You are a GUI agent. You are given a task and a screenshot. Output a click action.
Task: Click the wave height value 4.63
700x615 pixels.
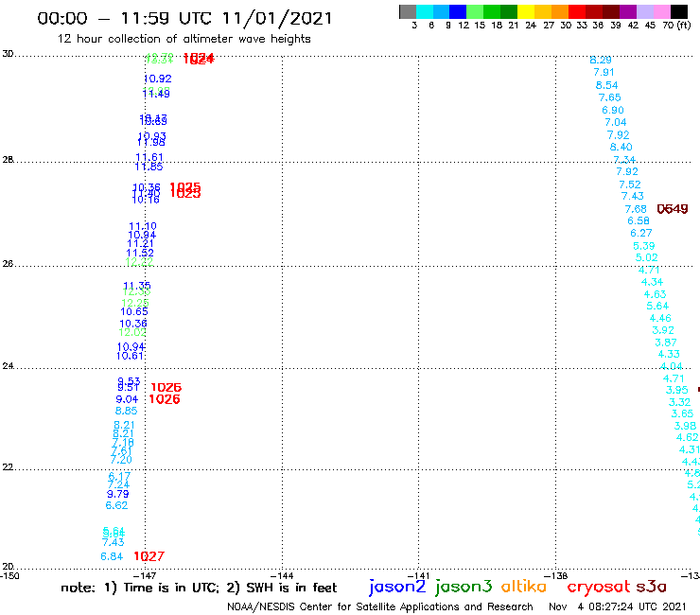coord(655,294)
